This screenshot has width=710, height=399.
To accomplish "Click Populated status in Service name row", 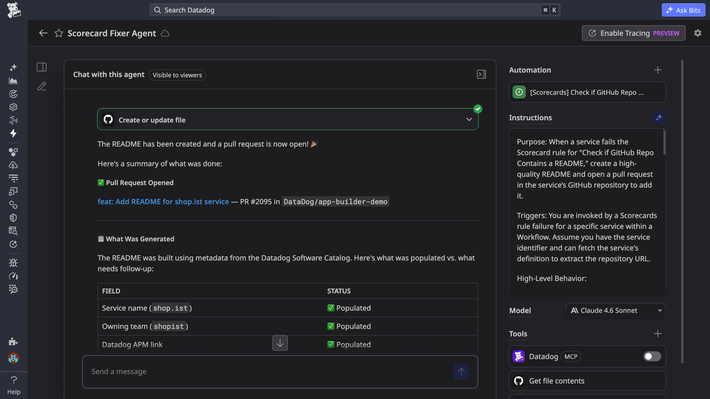I will click(x=349, y=308).
